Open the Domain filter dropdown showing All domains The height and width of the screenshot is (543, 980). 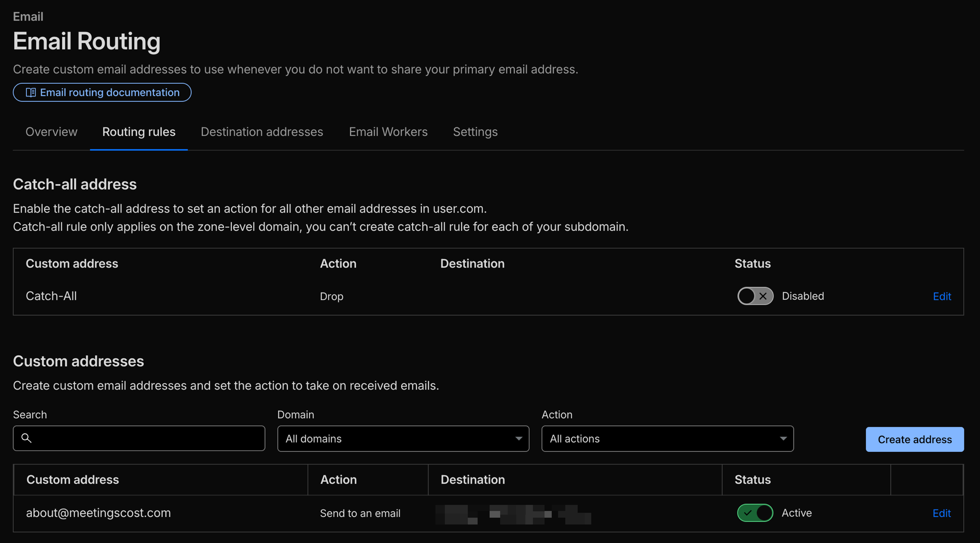click(x=403, y=439)
